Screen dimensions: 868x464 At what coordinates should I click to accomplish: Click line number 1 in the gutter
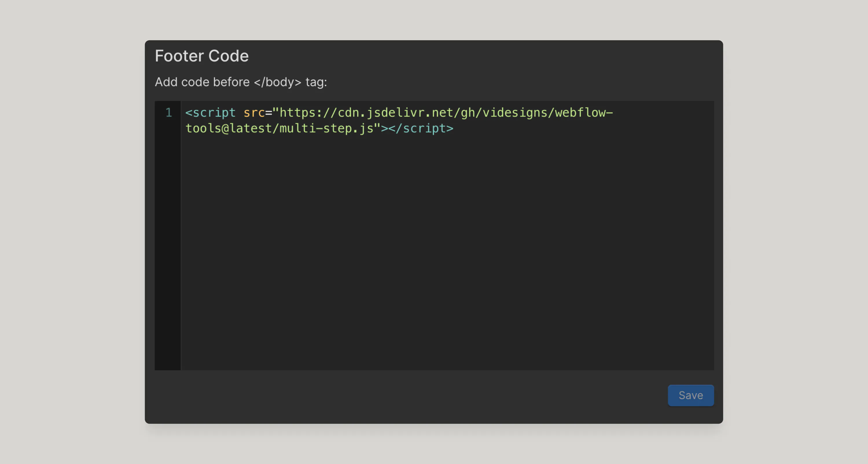point(168,113)
